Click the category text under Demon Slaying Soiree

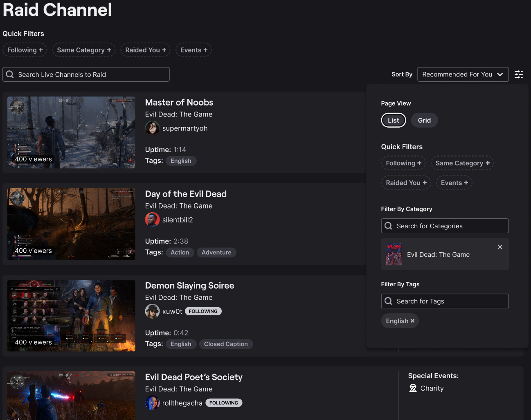(179, 297)
